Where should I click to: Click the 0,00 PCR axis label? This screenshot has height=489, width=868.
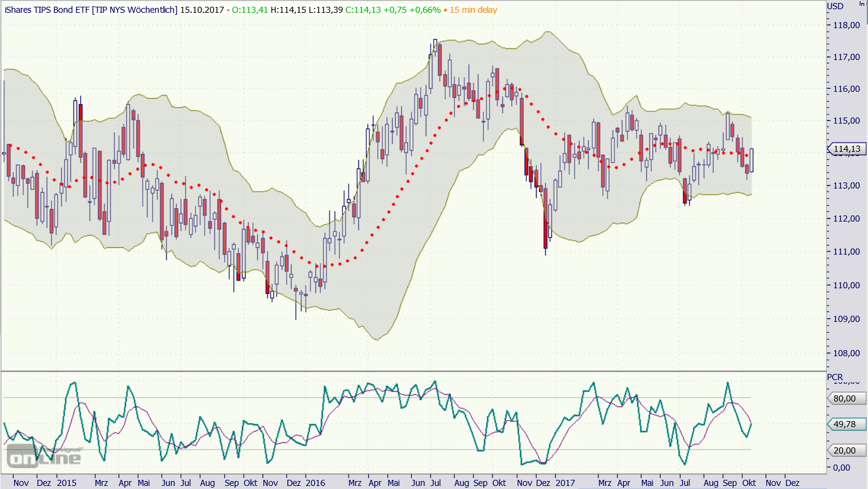coord(843,468)
